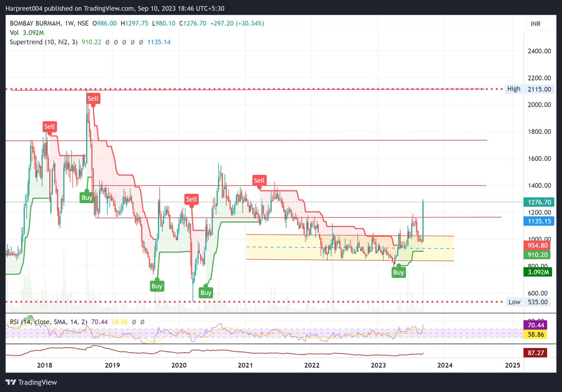Click the Supertrend blue value 1135.14
Image resolution: width=562 pixels, height=392 pixels.
[159, 42]
